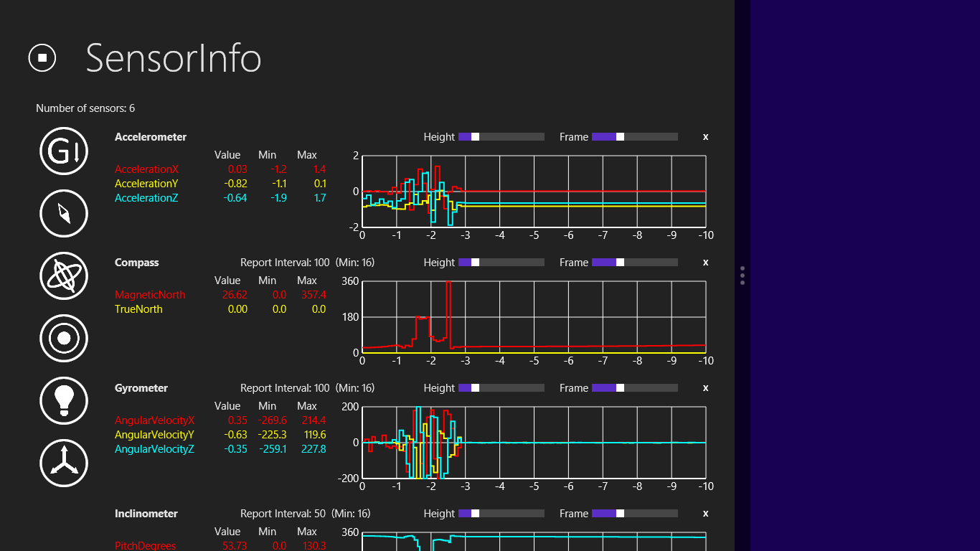Adjust the Compass Height slider
The width and height of the screenshot is (980, 551).
[x=475, y=263]
